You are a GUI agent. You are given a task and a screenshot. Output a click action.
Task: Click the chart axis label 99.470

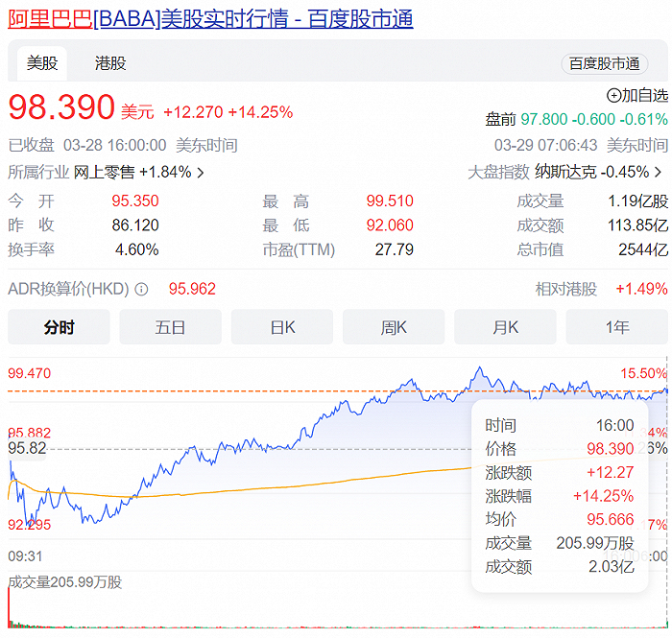[x=29, y=373]
